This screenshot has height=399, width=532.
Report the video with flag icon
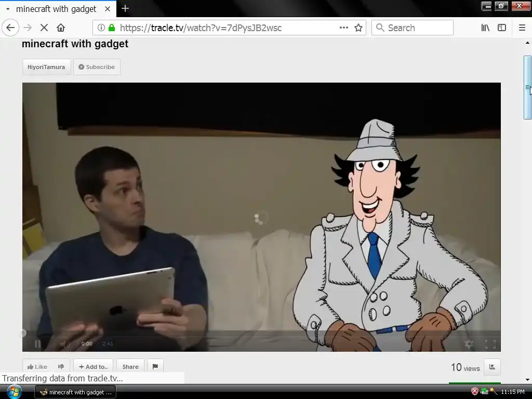(155, 366)
